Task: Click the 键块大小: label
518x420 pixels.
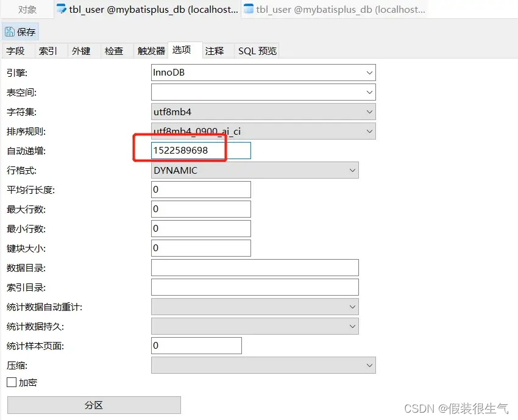Action: pos(26,249)
